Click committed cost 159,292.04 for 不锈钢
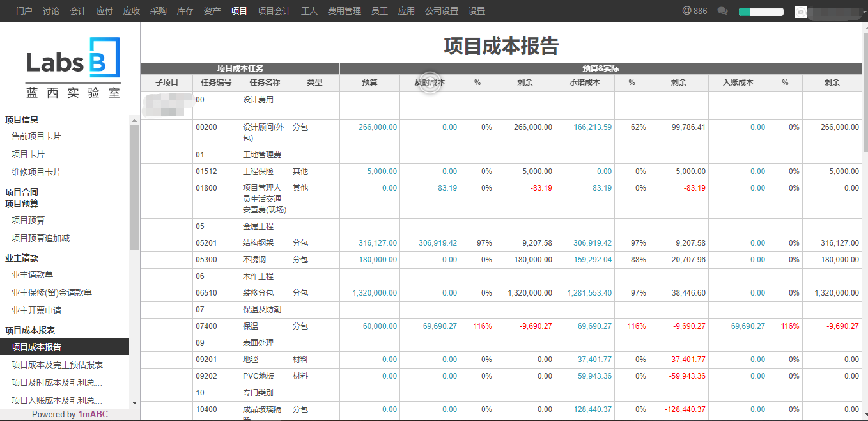The height and width of the screenshot is (421, 868). [x=593, y=260]
